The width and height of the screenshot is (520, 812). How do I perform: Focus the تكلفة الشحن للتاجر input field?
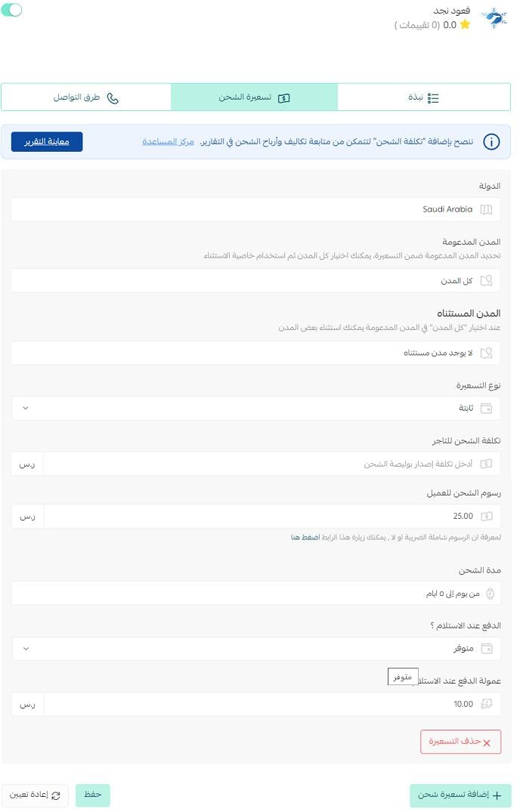[272, 464]
